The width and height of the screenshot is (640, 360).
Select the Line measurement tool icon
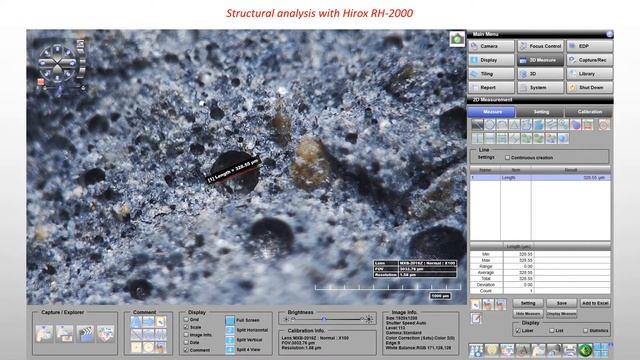[477, 125]
